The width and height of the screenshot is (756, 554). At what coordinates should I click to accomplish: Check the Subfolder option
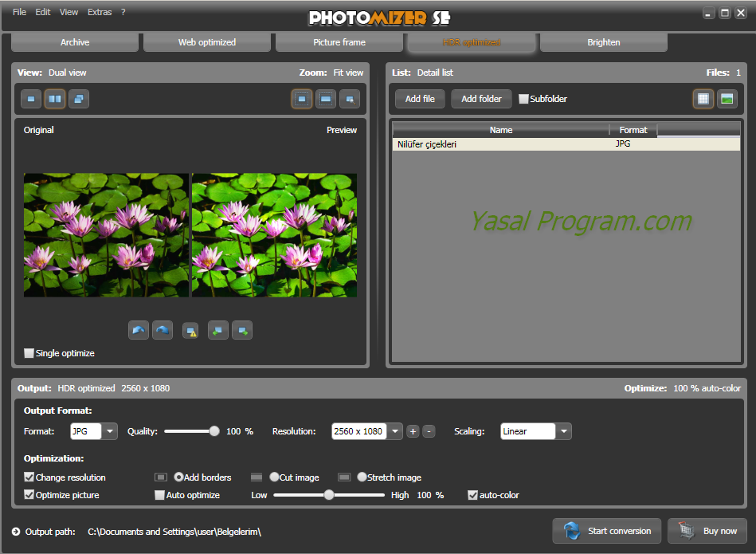pyautogui.click(x=523, y=99)
